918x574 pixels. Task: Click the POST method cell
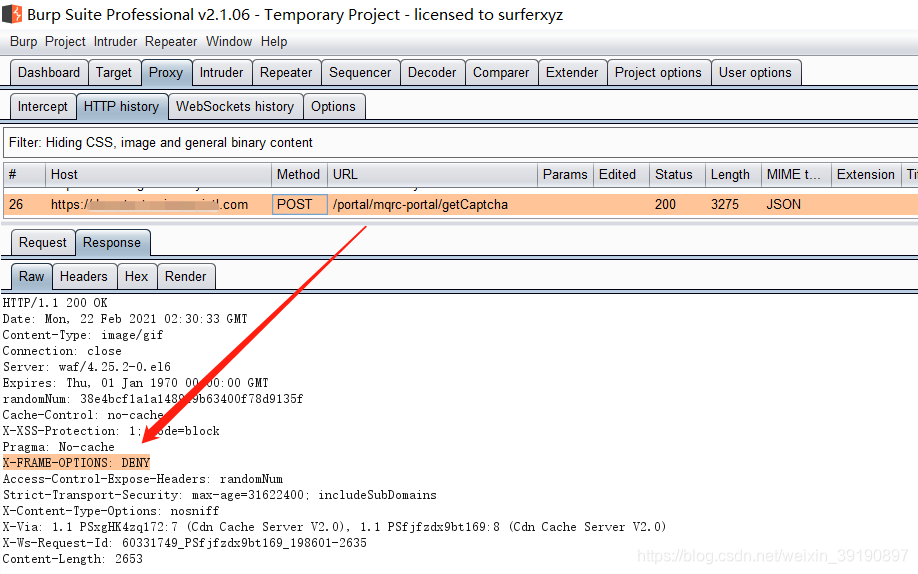pyautogui.click(x=299, y=204)
